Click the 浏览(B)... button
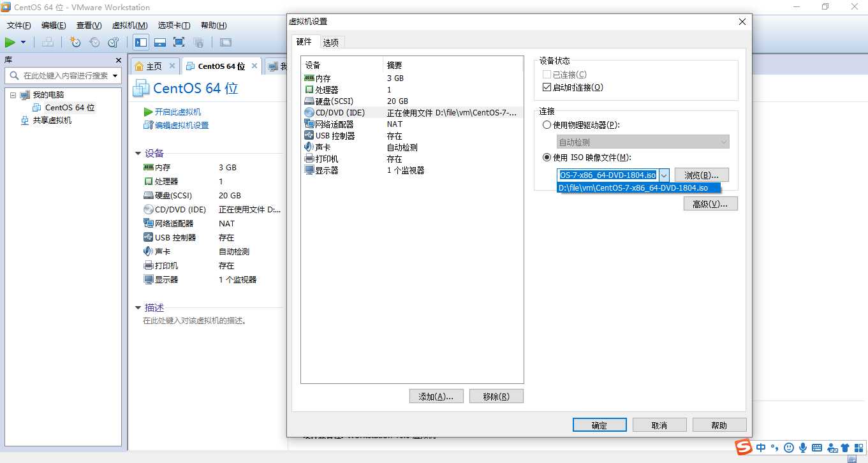The height and width of the screenshot is (463, 868). coord(702,175)
